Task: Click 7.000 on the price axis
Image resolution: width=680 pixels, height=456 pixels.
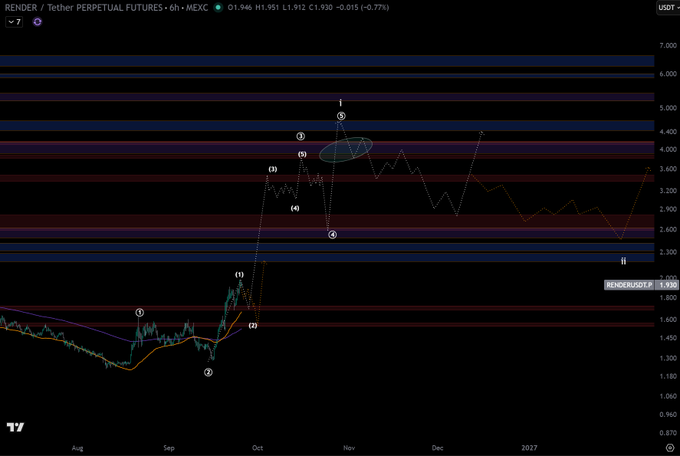Action: tap(668, 45)
